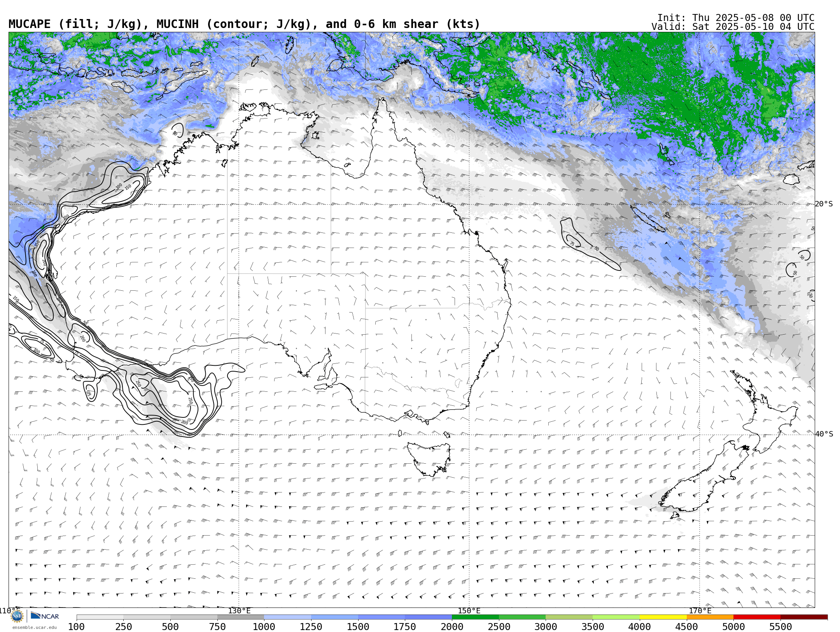
Task: Click the colorbar label 4000
Action: [x=640, y=627]
